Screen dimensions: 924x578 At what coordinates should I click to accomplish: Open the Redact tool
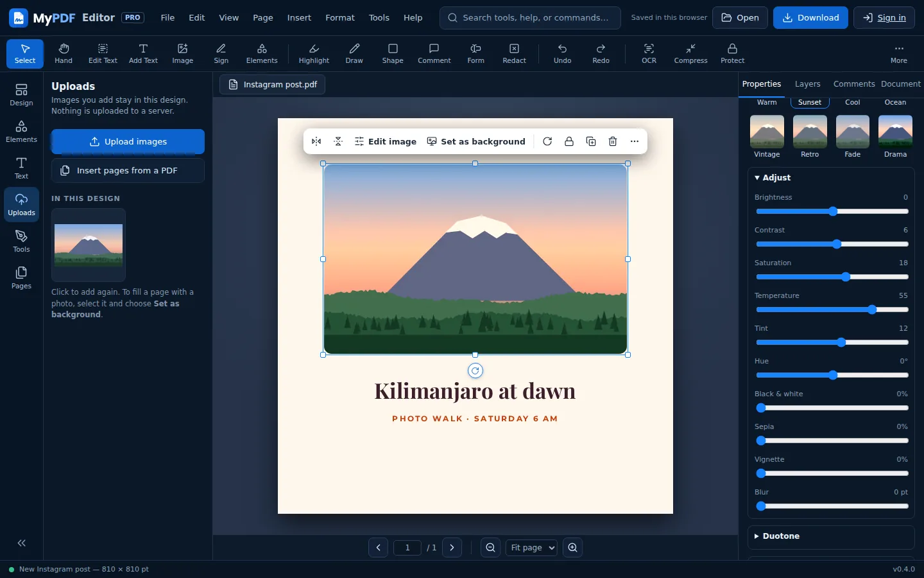[514, 54]
